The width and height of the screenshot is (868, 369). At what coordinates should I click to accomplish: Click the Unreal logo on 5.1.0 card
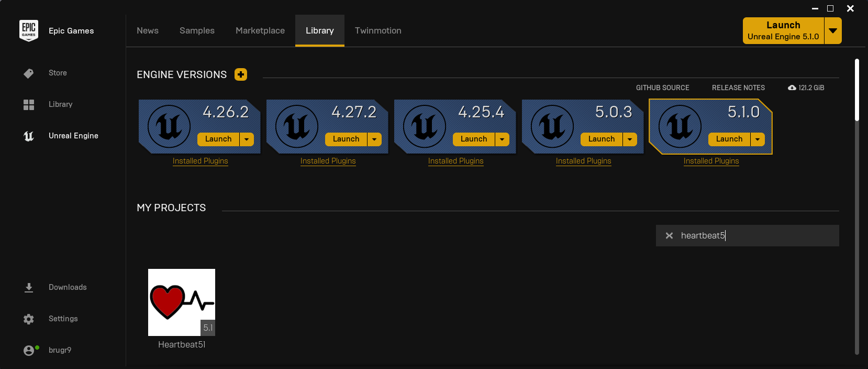680,126
